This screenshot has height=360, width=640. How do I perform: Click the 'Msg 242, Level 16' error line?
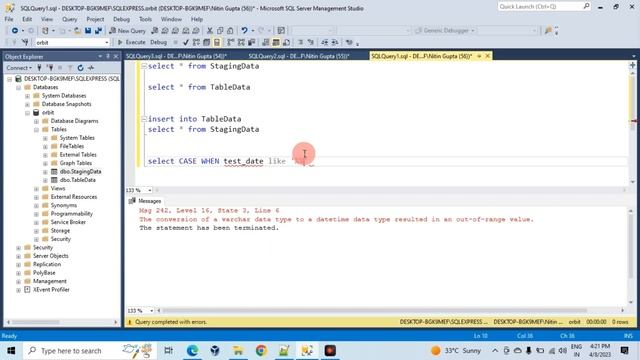[x=209, y=211]
